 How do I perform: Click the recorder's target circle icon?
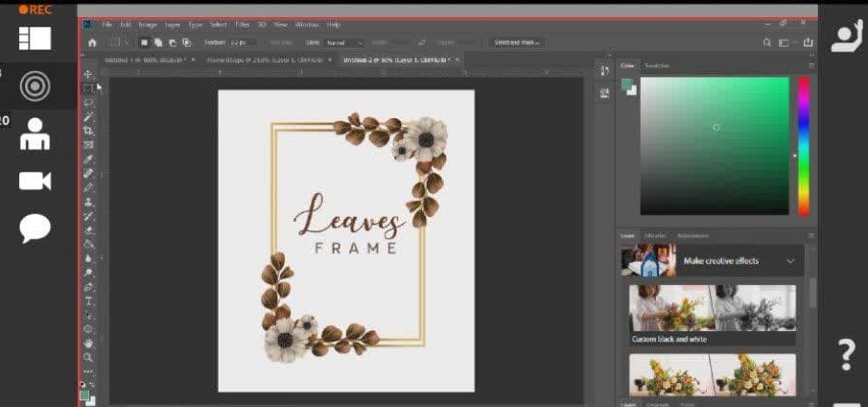[35, 86]
